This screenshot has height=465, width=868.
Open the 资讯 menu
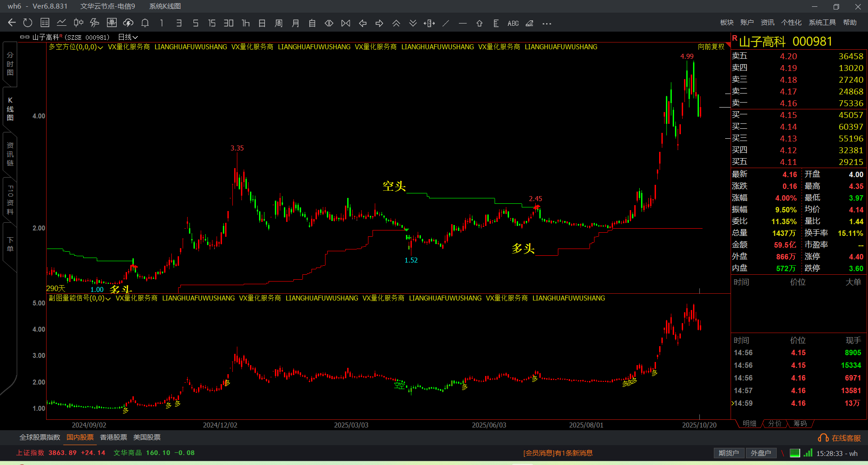[768, 23]
